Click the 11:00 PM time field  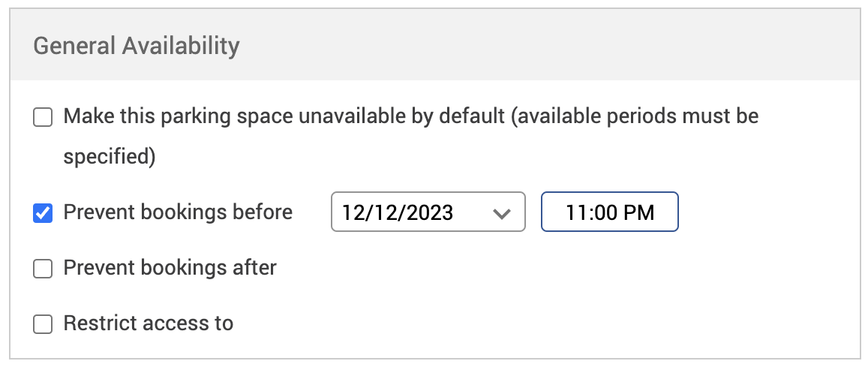(x=609, y=213)
